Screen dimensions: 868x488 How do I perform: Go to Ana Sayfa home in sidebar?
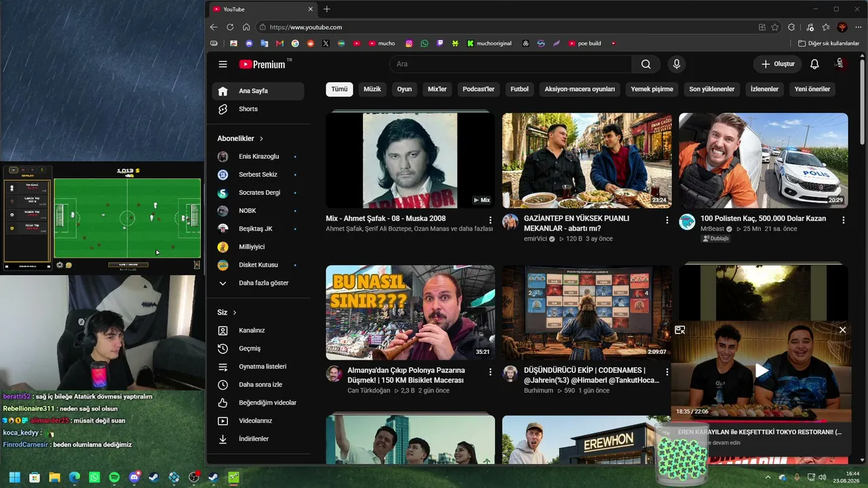pyautogui.click(x=259, y=91)
